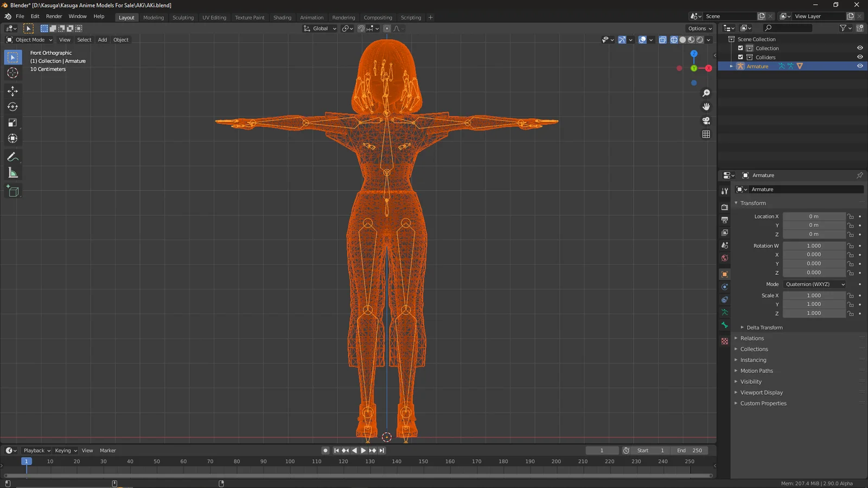Select the Rotate tool
The height and width of the screenshot is (488, 868).
[12, 107]
